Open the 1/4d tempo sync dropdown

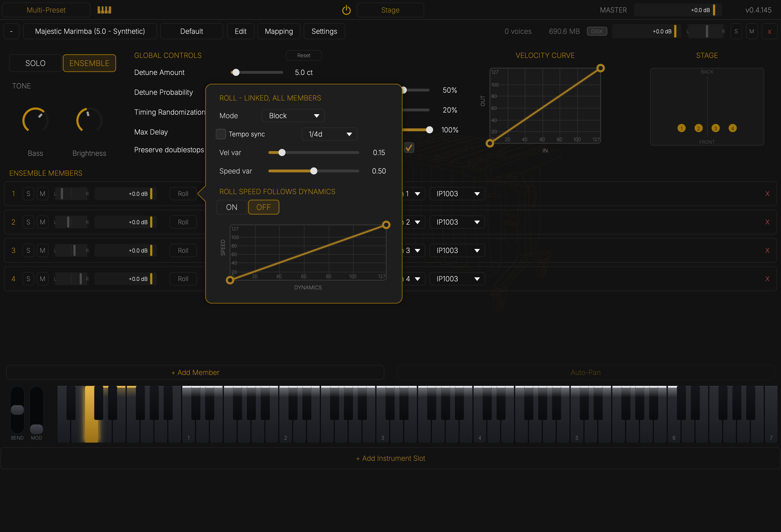(x=329, y=134)
